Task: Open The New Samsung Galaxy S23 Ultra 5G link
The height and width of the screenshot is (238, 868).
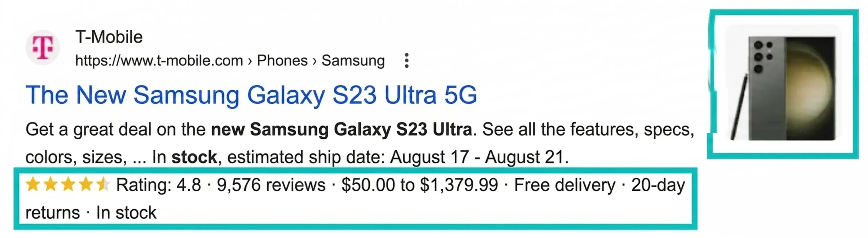Action: click(251, 95)
